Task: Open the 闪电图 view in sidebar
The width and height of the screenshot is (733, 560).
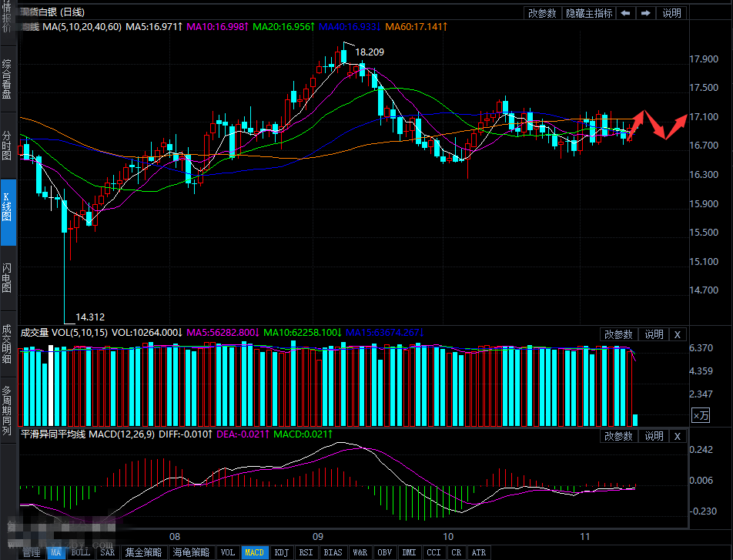Action: point(8,277)
